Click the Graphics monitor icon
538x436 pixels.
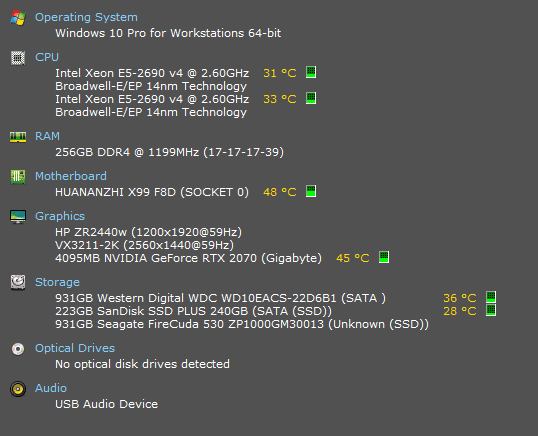pos(18,216)
